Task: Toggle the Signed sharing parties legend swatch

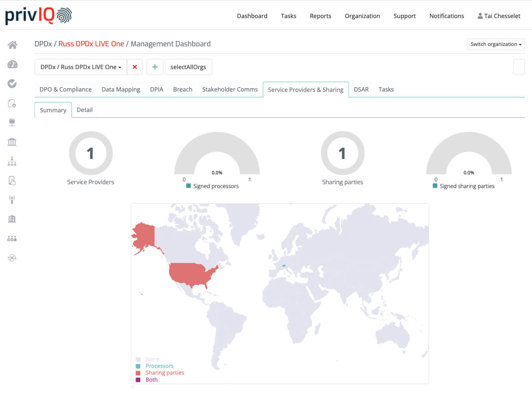Action: pos(435,186)
